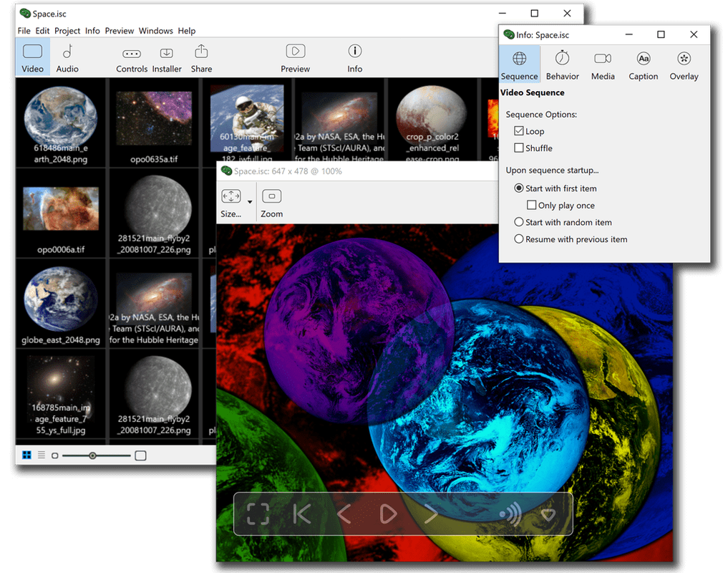Select the 618486main_earth_2048.png thumbnail
728x573 pixels.
pos(61,123)
